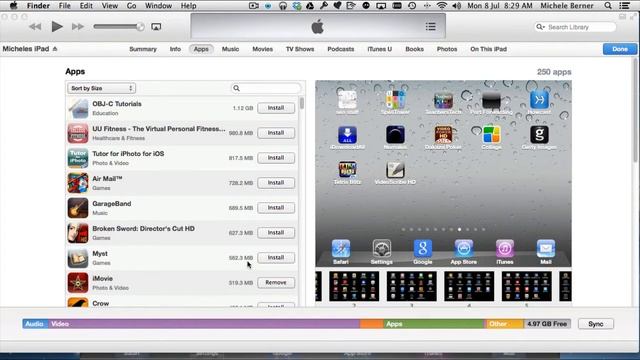Click the Apps segment of capacity bar
Screen dimensions: 640x360
(x=433, y=324)
